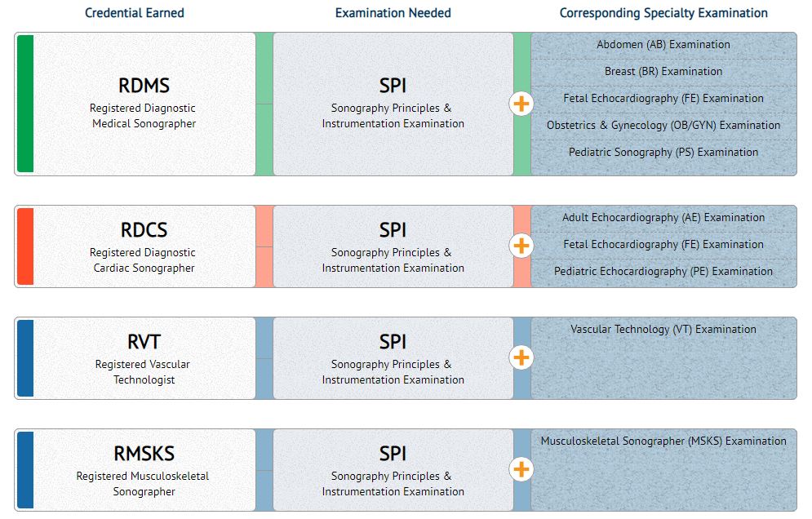Click the SPI examination box beside RMSKS

click(393, 469)
